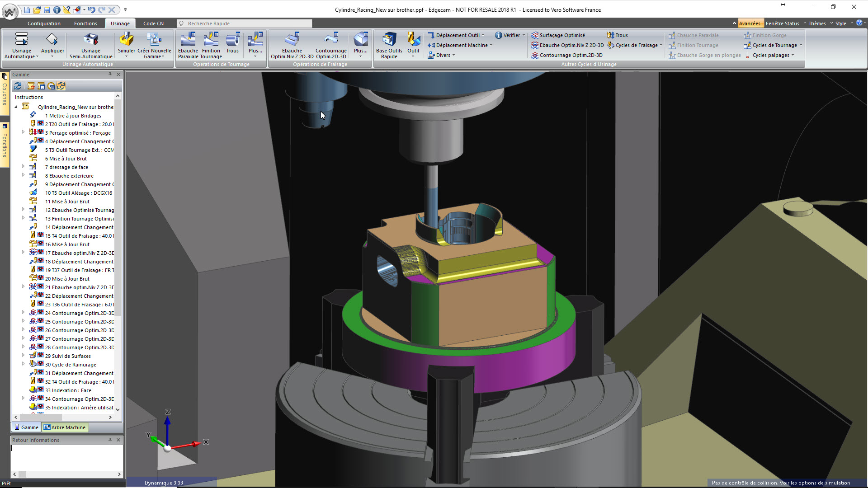The width and height of the screenshot is (868, 488).
Task: Toggle pin on Gamme panel
Action: pyautogui.click(x=110, y=75)
